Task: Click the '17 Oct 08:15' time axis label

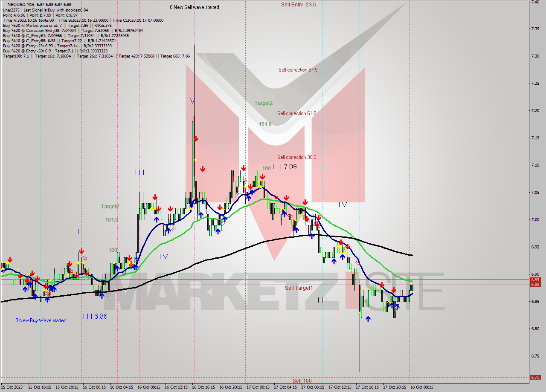Action: click(312, 387)
